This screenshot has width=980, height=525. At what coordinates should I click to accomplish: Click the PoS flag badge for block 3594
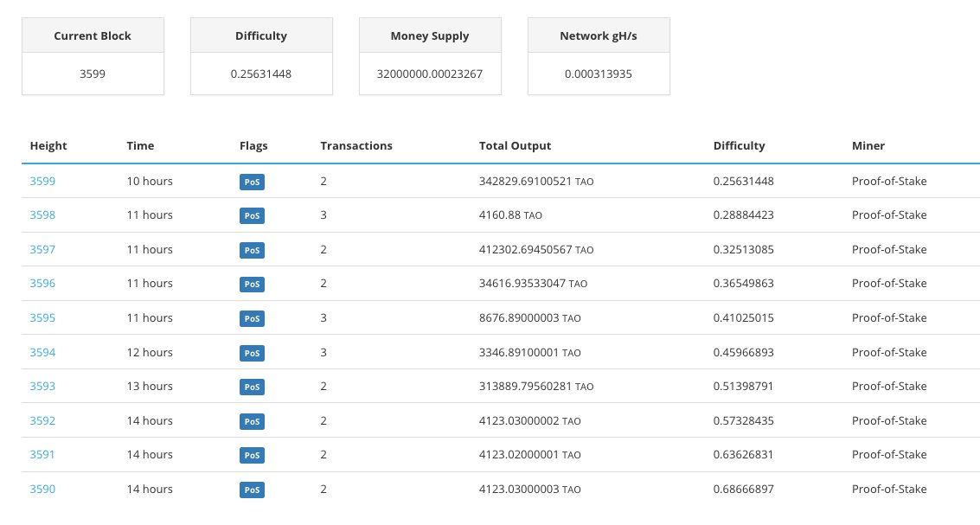tap(252, 353)
